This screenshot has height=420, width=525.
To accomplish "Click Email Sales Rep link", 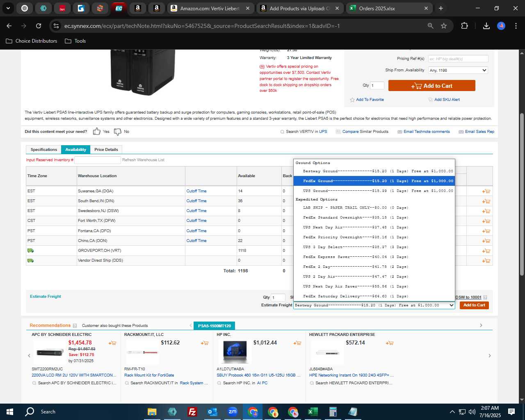I will pyautogui.click(x=479, y=132).
